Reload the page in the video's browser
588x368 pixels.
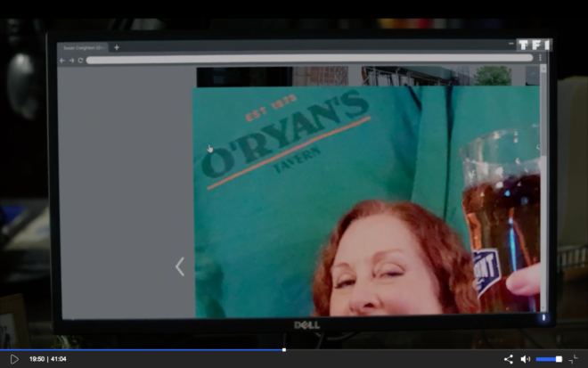tap(80, 60)
